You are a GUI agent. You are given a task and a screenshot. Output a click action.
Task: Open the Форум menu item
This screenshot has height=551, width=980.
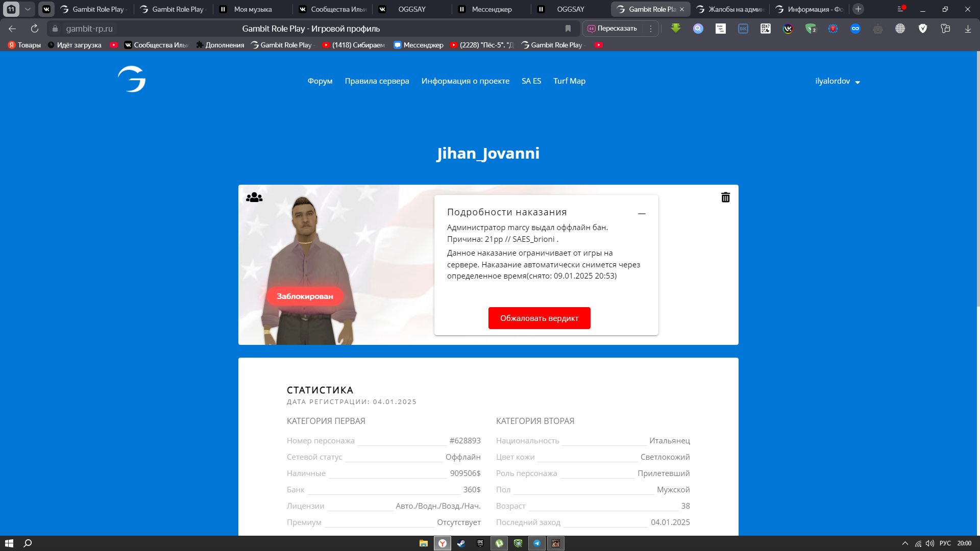[x=320, y=81]
